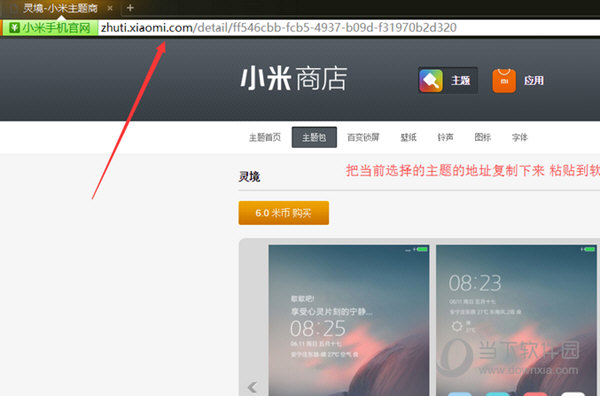Open the 铃声 ringtones tab

(445, 137)
